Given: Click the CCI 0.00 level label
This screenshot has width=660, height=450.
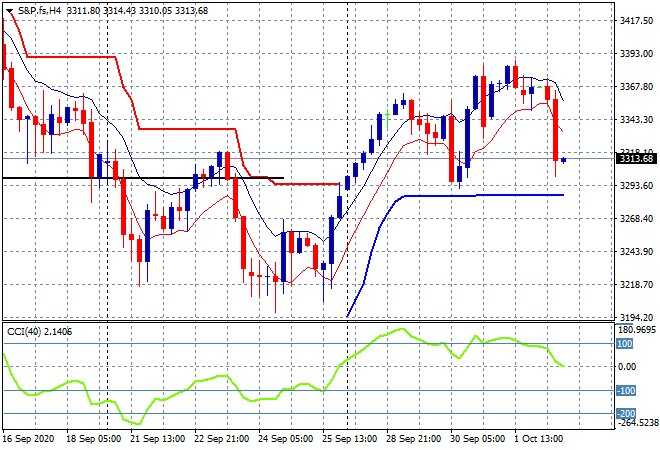Looking at the screenshot, I should point(627,367).
